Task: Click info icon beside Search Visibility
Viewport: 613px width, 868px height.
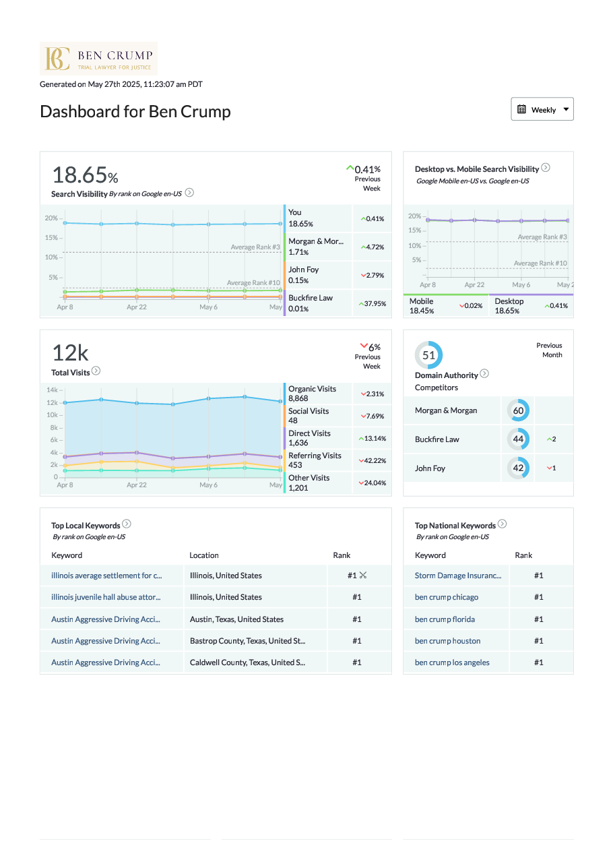Action: pos(189,193)
